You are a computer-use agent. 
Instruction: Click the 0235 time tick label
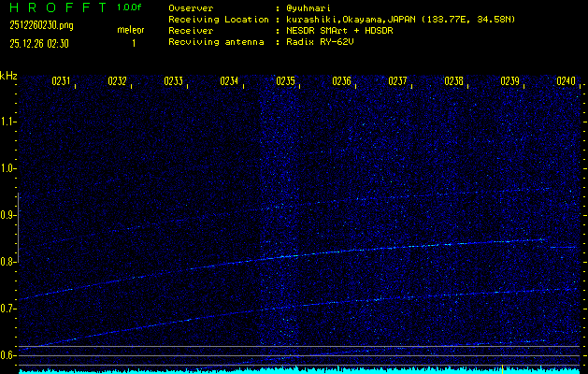285,82
